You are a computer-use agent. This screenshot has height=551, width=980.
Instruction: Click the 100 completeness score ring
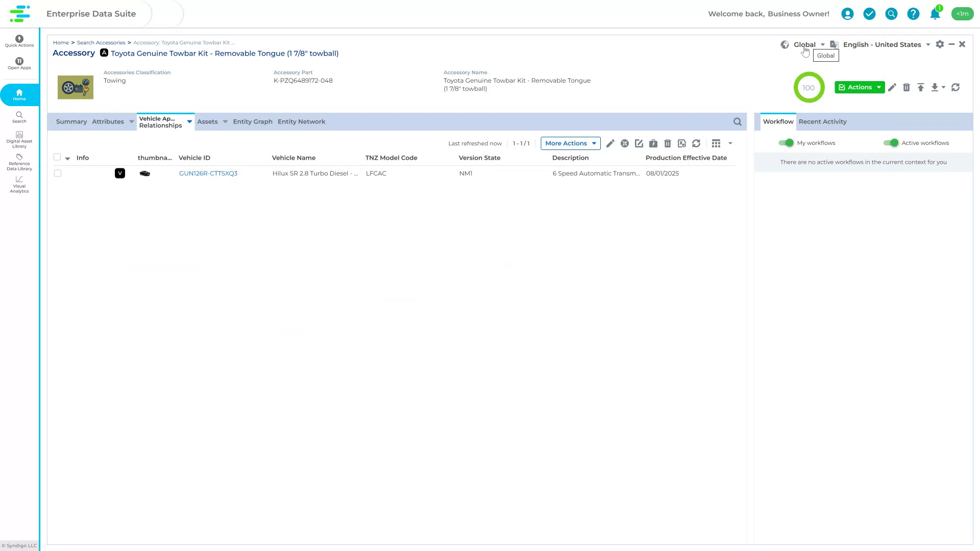pos(809,87)
